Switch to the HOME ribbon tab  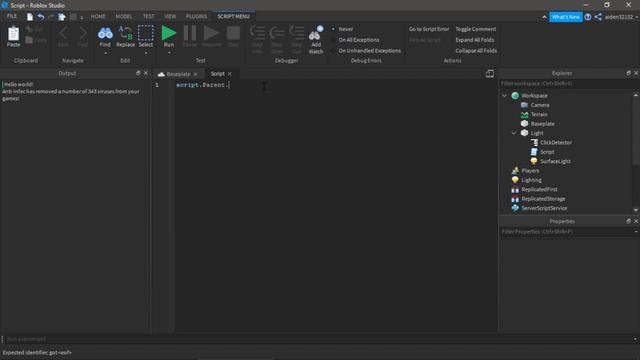[98, 16]
